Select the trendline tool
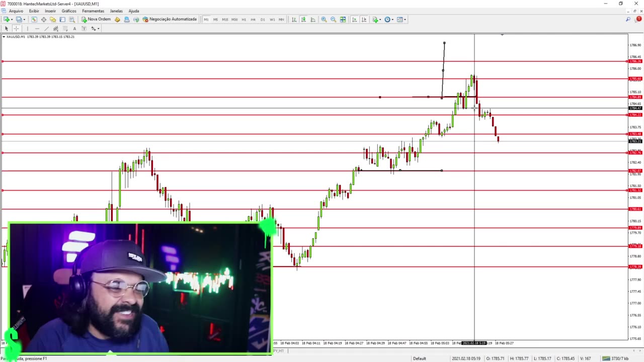644x362 pixels. click(46, 29)
